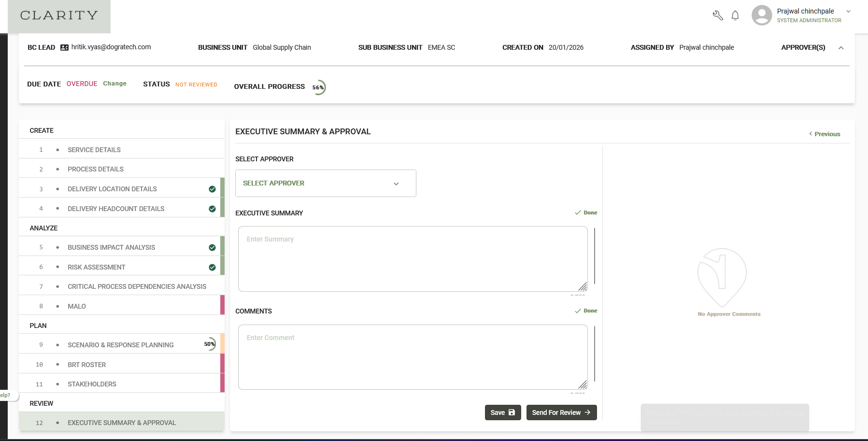
Task: Click Delivery Location Details green checkmark
Action: (212, 189)
